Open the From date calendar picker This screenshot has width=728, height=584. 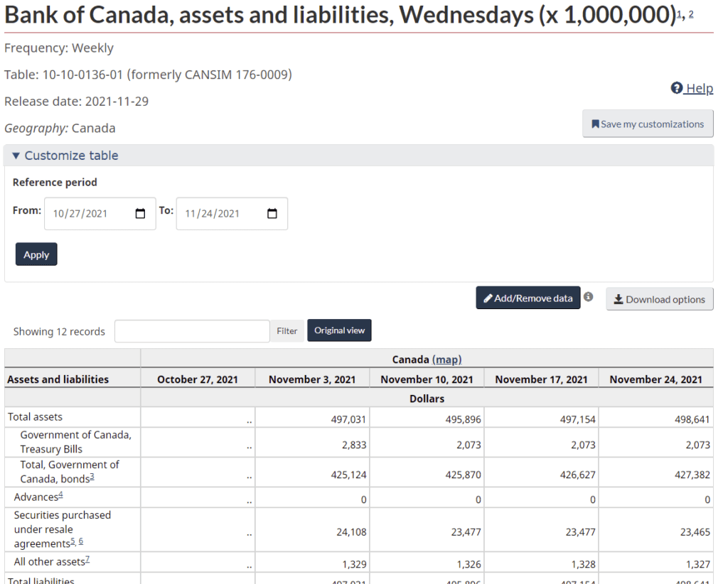(x=140, y=213)
